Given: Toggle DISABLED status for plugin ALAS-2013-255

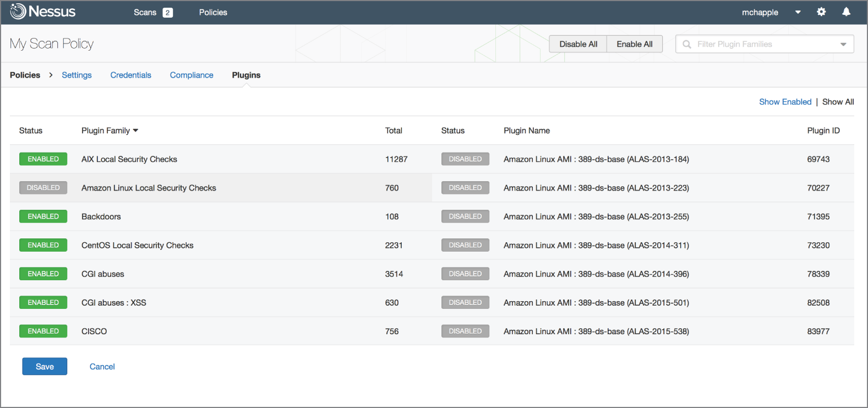Looking at the screenshot, I should [465, 216].
